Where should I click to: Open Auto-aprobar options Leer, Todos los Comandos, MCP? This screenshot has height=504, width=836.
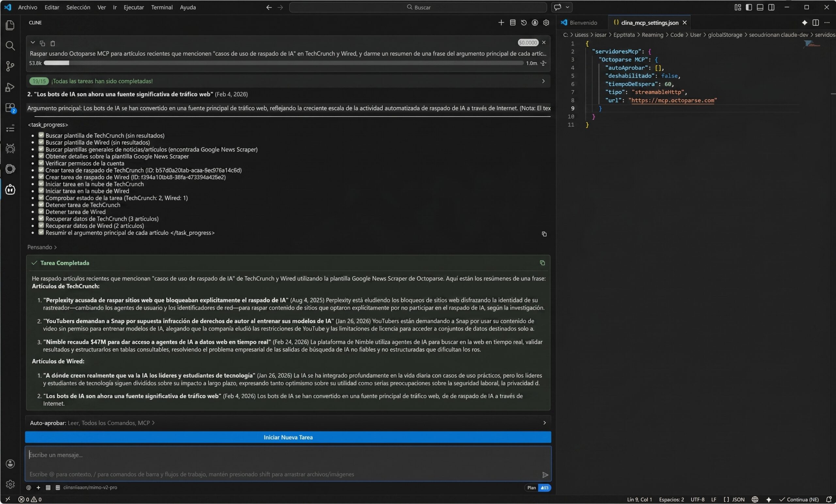pos(111,423)
